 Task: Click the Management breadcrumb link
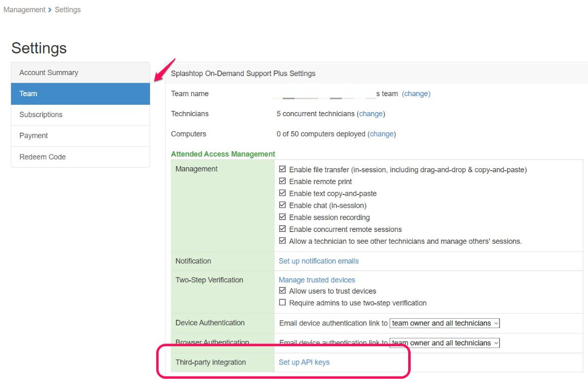[x=24, y=10]
